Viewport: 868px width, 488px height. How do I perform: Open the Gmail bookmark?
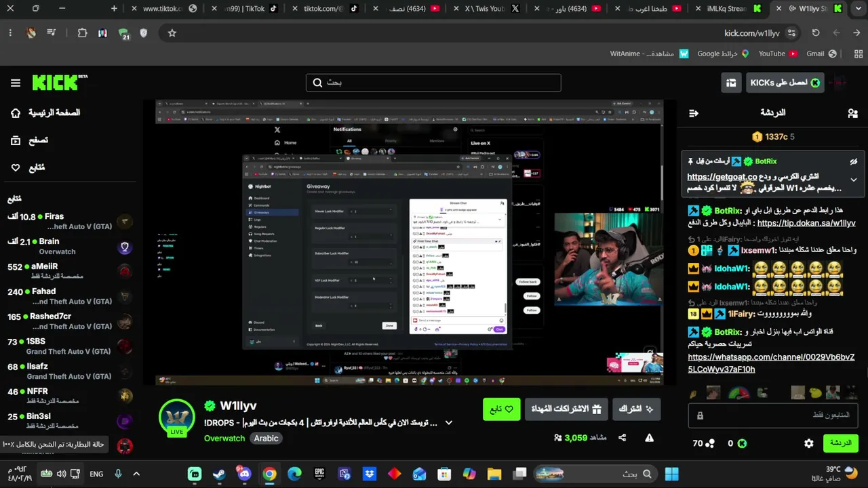822,54
